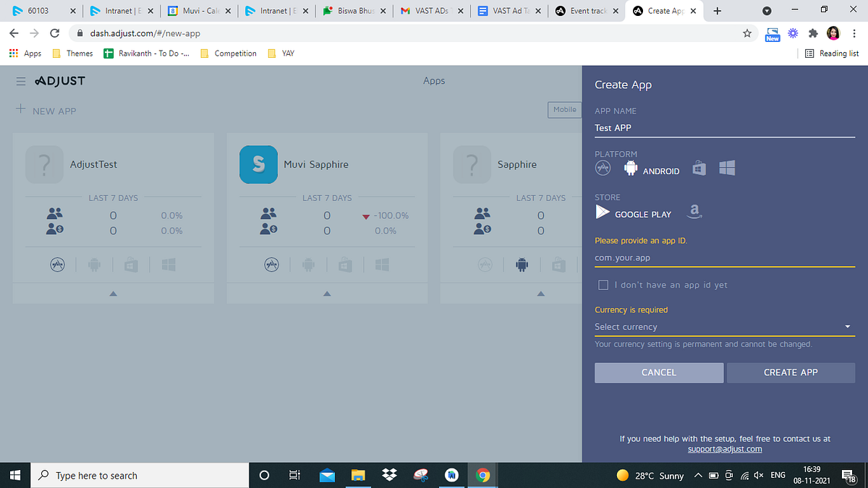
Task: Open Task View in the taskbar
Action: click(x=294, y=475)
